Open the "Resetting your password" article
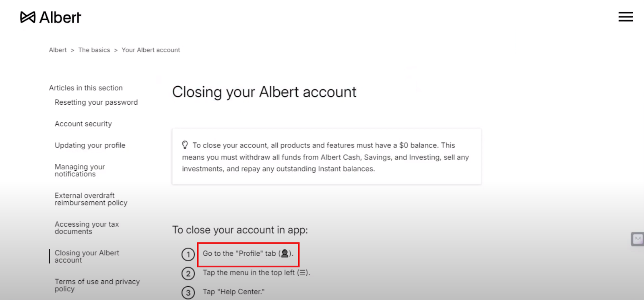The height and width of the screenshot is (300, 644). pyautogui.click(x=96, y=102)
